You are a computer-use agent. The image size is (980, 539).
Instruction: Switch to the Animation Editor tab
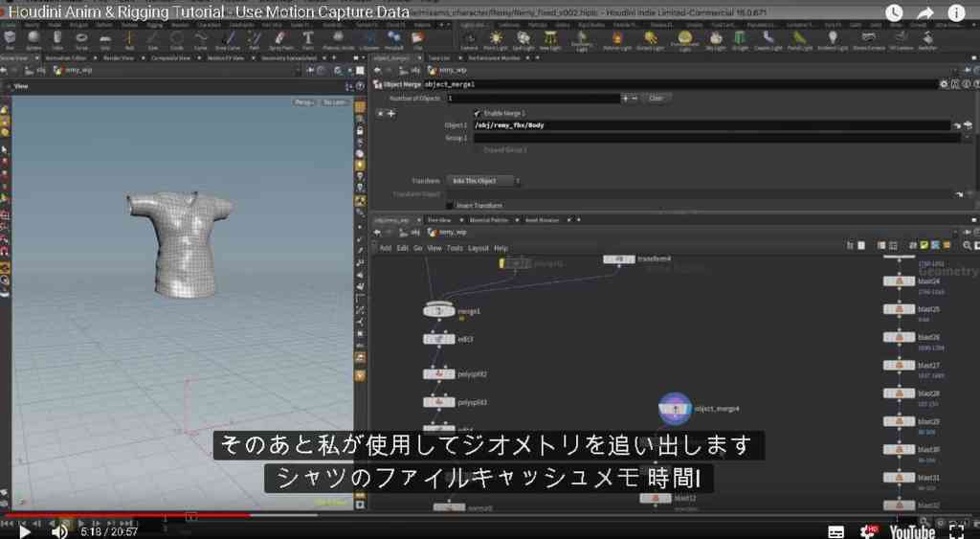point(66,57)
